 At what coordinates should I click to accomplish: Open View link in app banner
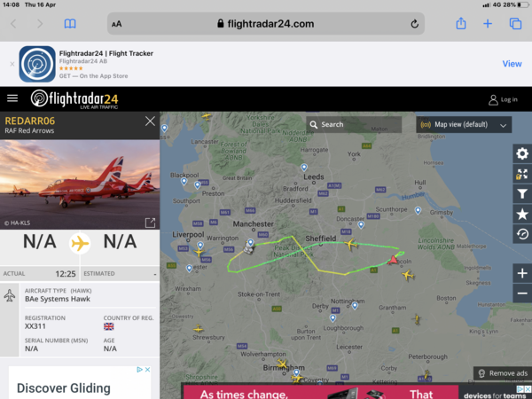[x=512, y=64]
